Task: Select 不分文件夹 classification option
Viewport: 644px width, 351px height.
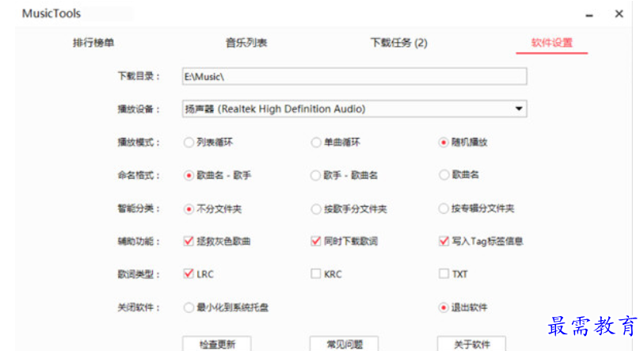Action: 189,209
